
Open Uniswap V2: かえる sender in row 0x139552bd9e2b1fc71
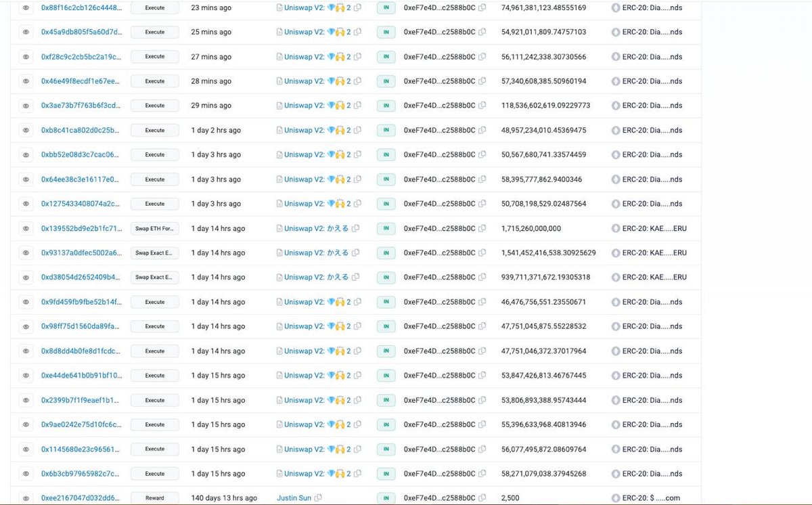[316, 228]
